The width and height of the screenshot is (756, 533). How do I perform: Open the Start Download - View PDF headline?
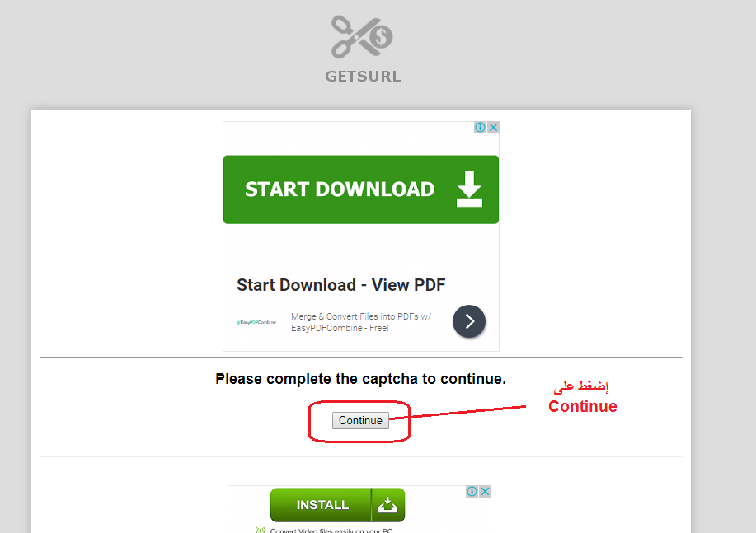click(x=340, y=285)
